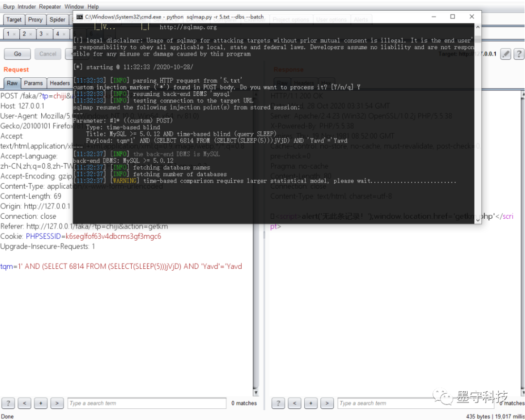Open the Intruder menu
Image resolution: width=525 pixels, height=420 pixels.
pyautogui.click(x=27, y=7)
